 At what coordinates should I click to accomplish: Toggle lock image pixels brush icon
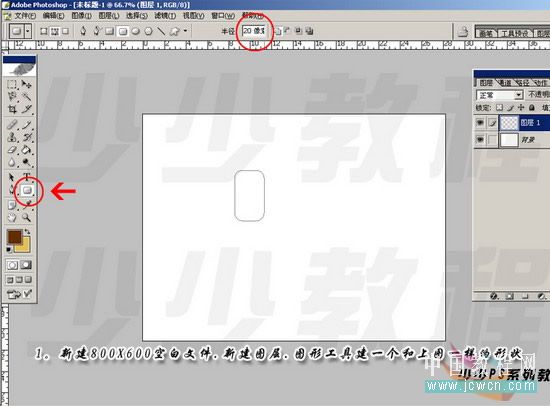pyautogui.click(x=511, y=107)
